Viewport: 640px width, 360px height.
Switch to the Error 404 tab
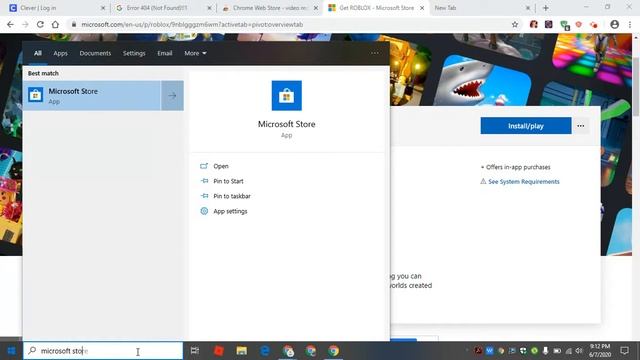(162, 8)
